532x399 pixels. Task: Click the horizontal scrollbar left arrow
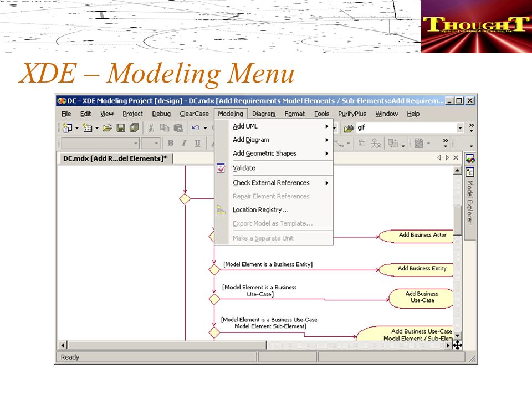pyautogui.click(x=63, y=345)
